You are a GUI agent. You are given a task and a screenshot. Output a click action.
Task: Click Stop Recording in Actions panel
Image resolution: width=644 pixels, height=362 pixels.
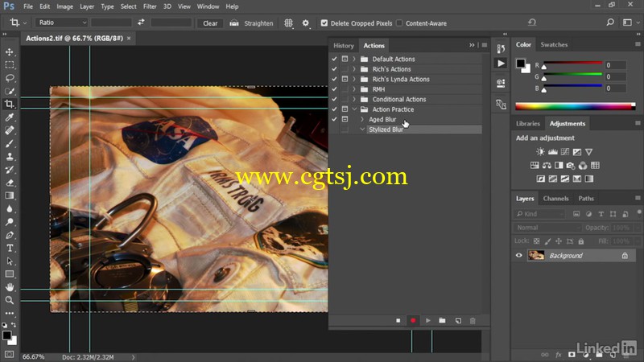398,320
